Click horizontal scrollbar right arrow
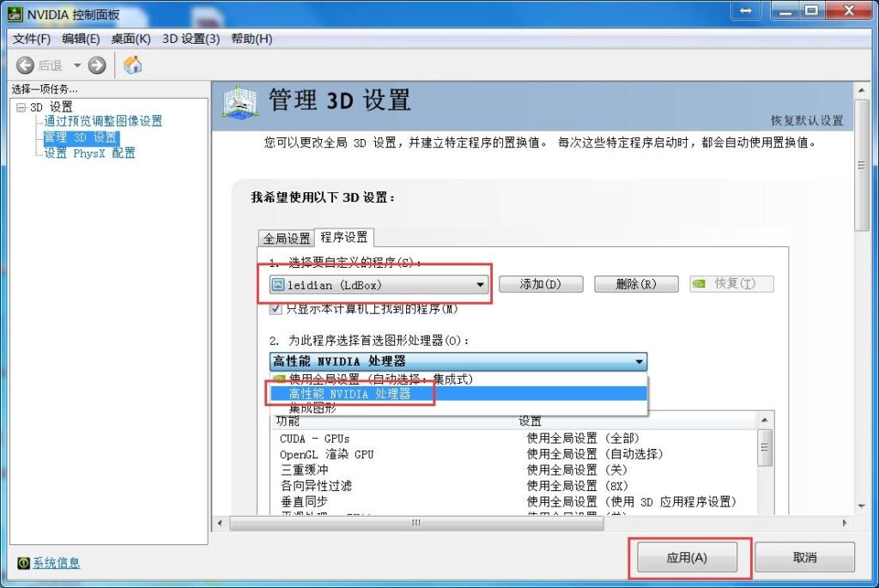 click(x=845, y=523)
